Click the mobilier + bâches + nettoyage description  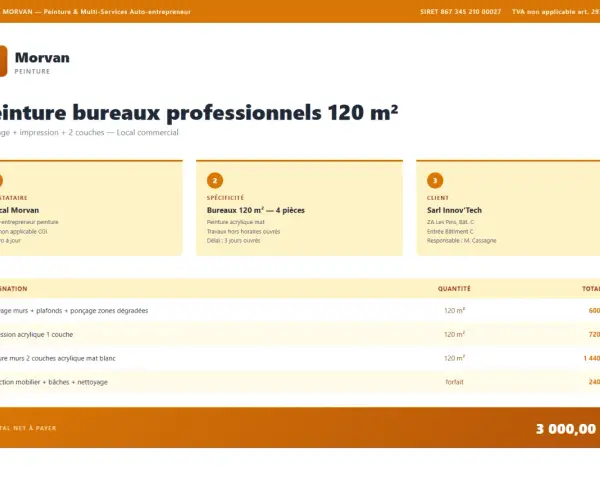coord(54,382)
